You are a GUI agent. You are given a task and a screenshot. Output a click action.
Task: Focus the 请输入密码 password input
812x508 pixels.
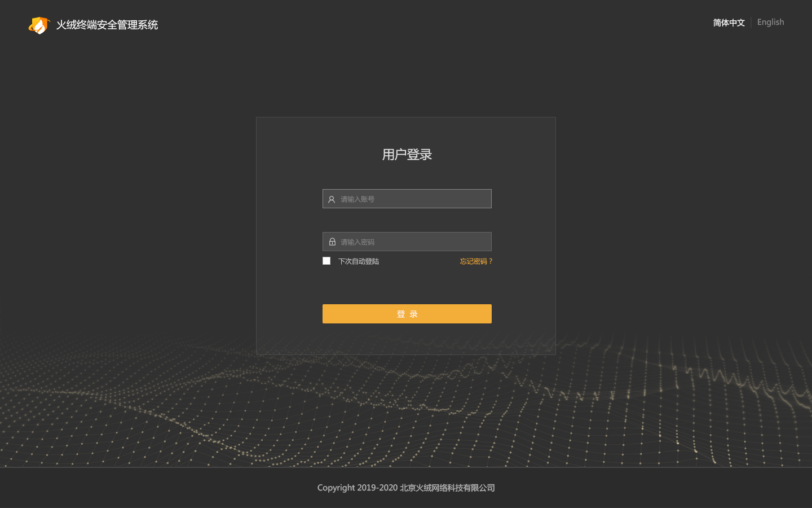pyautogui.click(x=414, y=242)
